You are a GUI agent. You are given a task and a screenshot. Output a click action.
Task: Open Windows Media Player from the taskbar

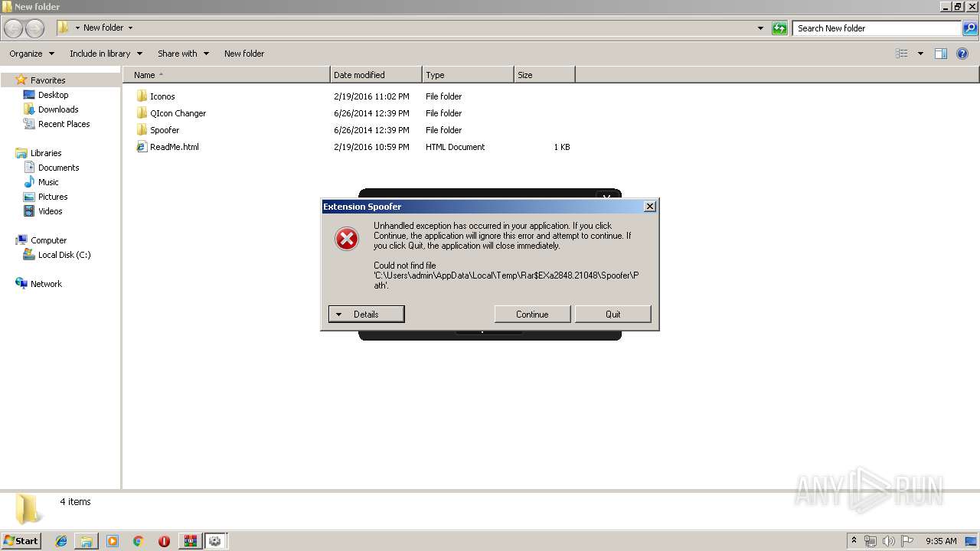(x=113, y=541)
